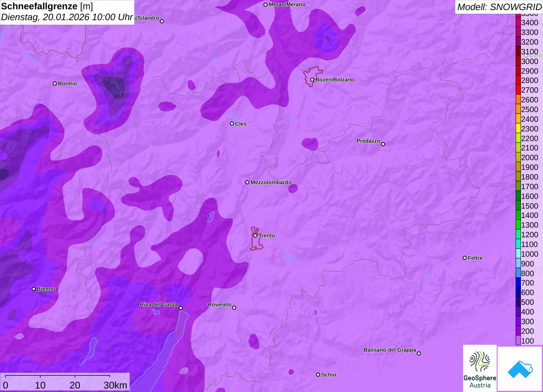Click the Rovereto label text
This screenshot has width=543, height=392.
[x=220, y=305]
